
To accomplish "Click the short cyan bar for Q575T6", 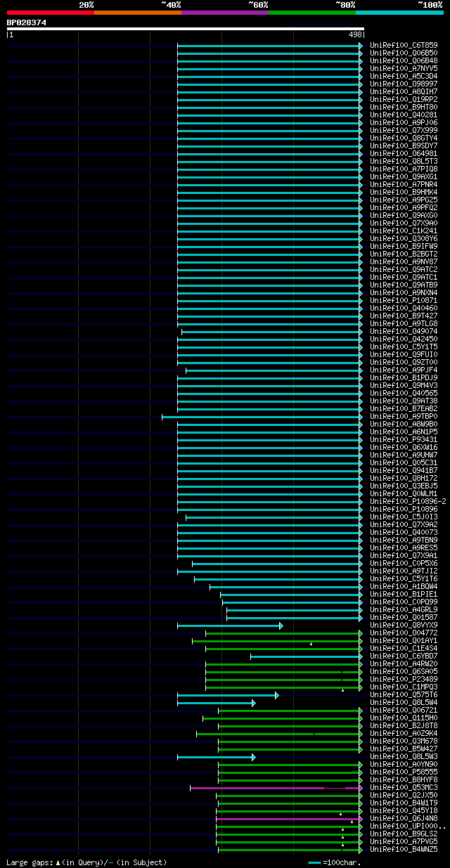I will [x=228, y=695].
